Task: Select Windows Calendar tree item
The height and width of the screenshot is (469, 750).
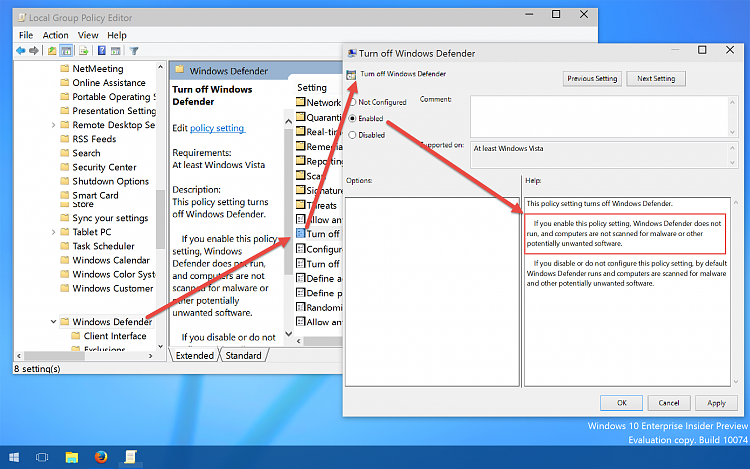Action: [110, 260]
